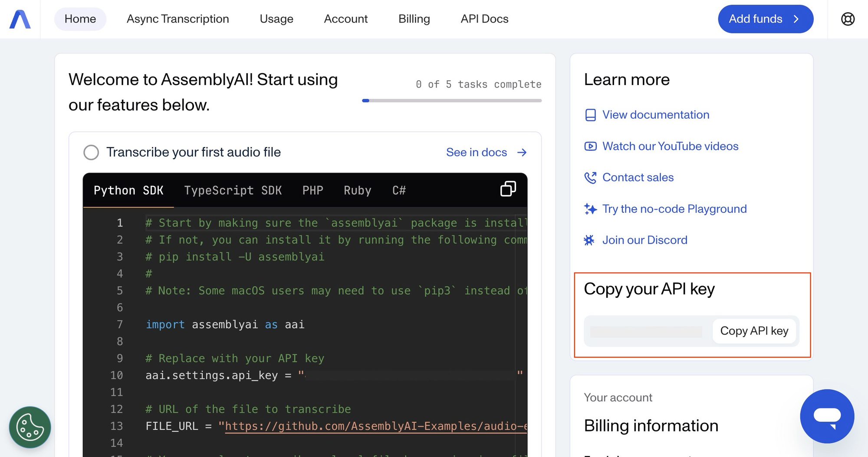Click the phone icon beside Contact sales

point(590,177)
